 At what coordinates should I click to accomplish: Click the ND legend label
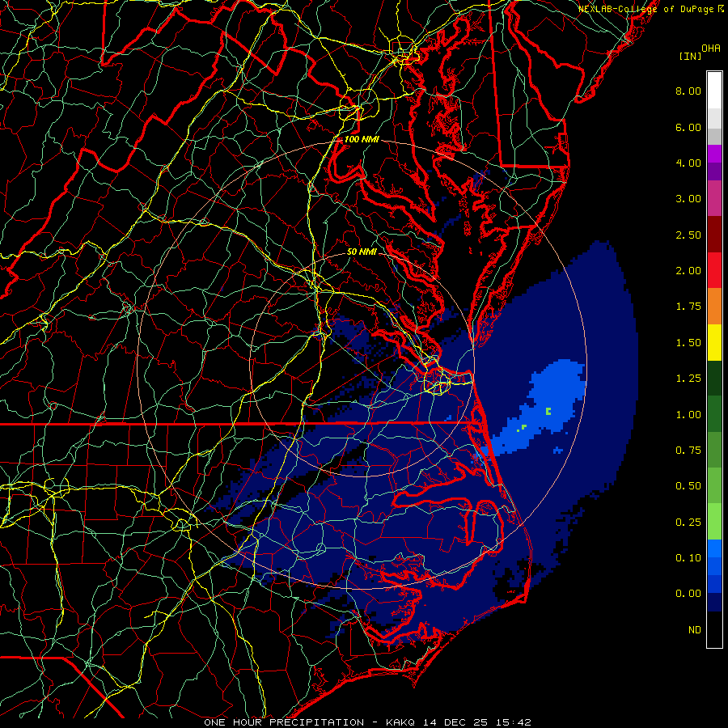point(695,630)
